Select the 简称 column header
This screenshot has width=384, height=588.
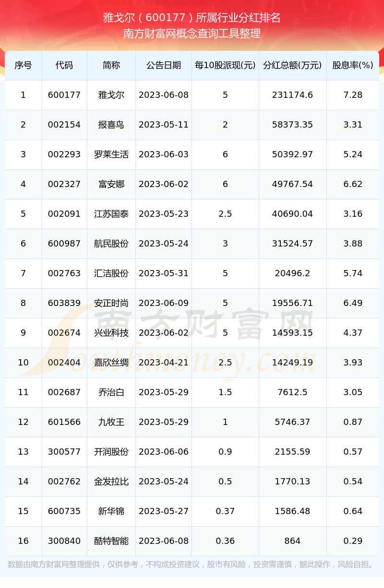click(111, 65)
